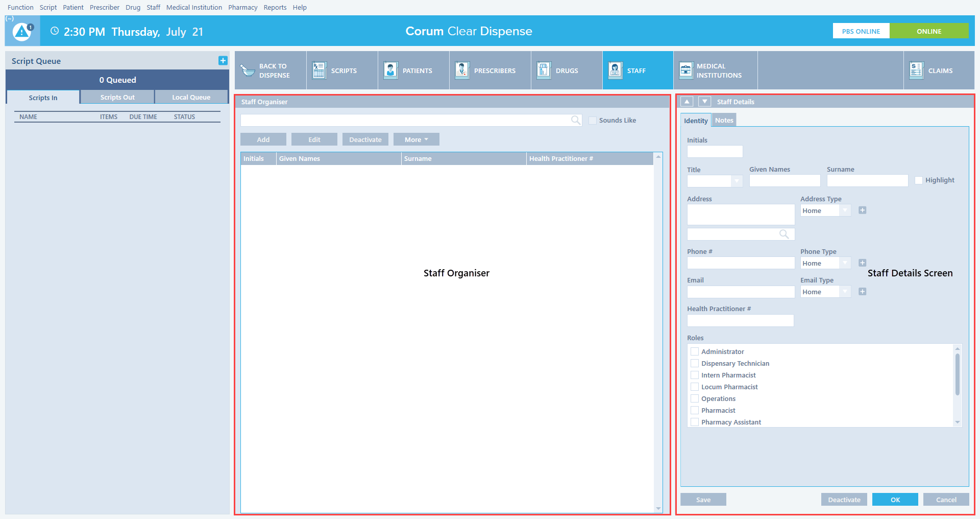The image size is (980, 519).
Task: Switch to the Notes tab
Action: [x=724, y=121]
